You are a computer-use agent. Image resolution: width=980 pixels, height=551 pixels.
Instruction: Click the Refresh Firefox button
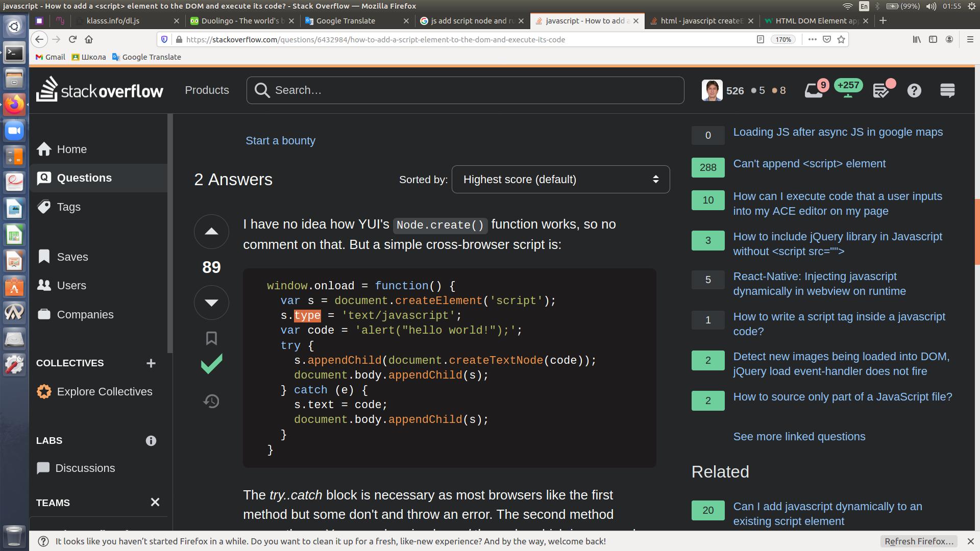click(x=919, y=541)
